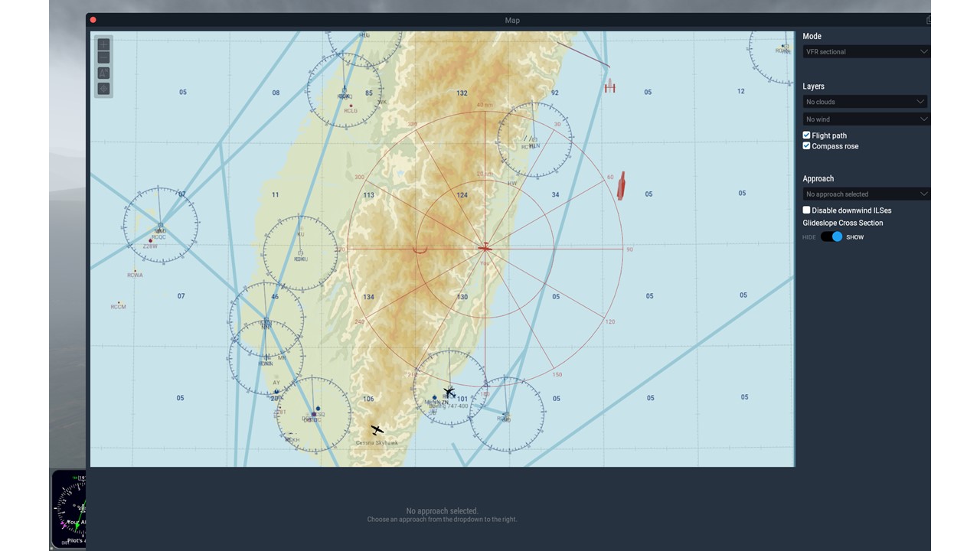
Task: Zoom in with the map plus button
Action: click(x=103, y=44)
